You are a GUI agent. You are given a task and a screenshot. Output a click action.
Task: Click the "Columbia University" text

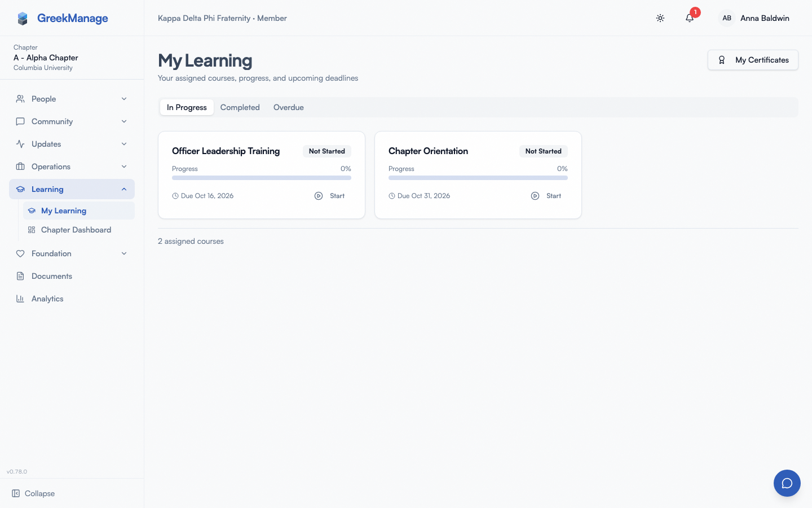tap(43, 68)
